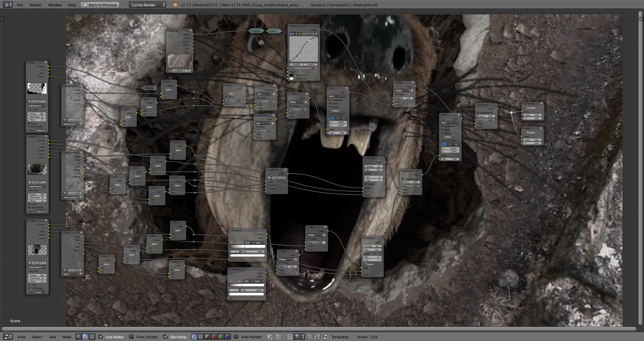Show blue channel of the backdrop
This screenshot has height=341, width=644.
(227, 337)
